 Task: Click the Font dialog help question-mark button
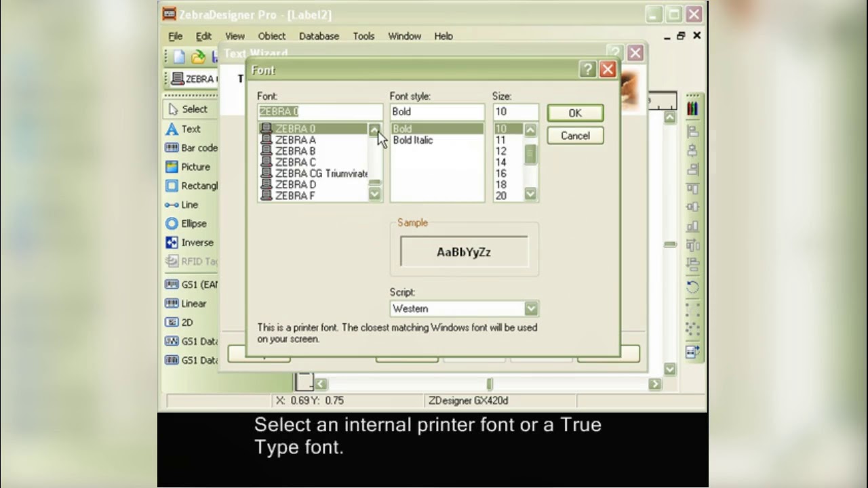588,69
